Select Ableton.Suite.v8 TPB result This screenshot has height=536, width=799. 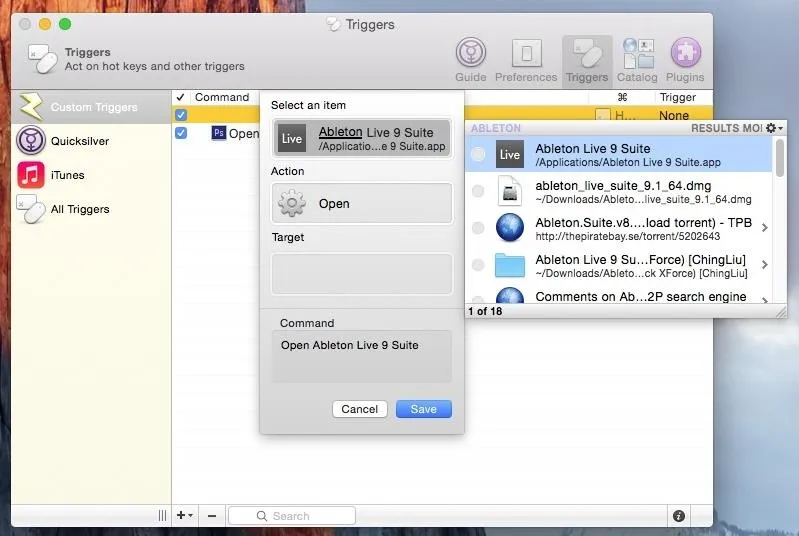coord(619,228)
